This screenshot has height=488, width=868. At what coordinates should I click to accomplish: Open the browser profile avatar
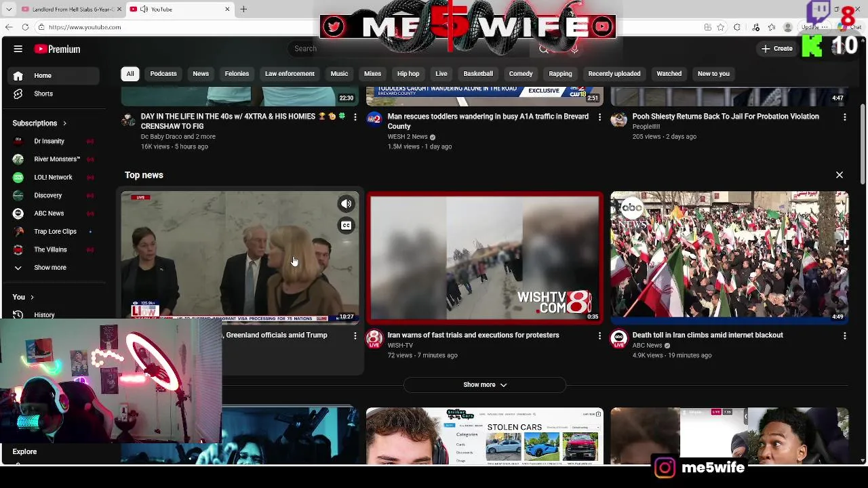(787, 27)
